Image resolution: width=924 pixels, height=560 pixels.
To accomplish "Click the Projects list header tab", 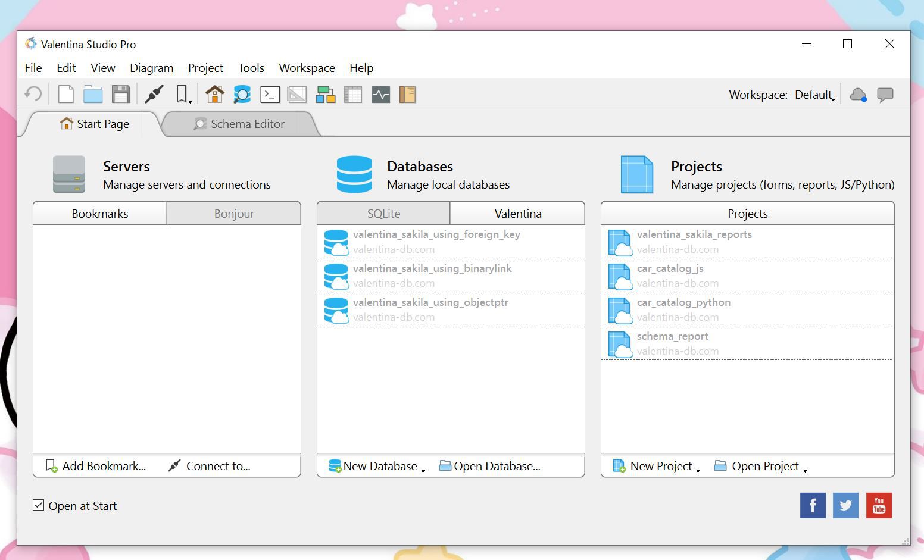I will (748, 214).
